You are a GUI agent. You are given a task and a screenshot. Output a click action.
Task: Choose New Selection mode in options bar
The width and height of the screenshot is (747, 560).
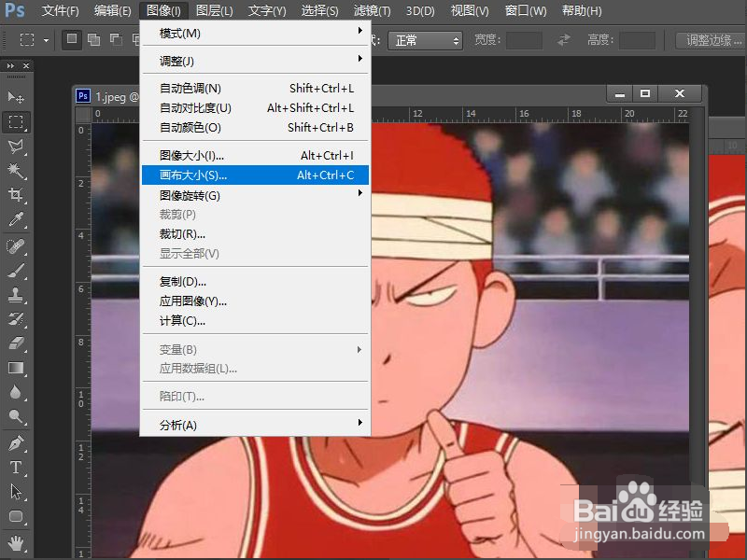click(x=72, y=39)
